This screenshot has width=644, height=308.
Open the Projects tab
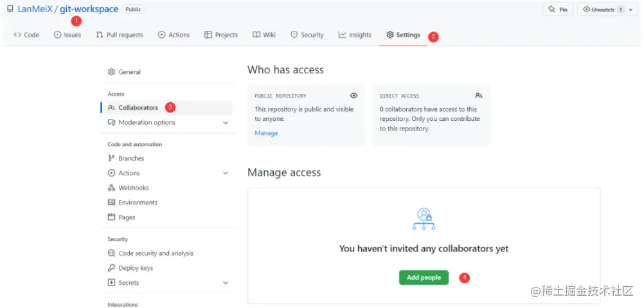click(x=221, y=35)
